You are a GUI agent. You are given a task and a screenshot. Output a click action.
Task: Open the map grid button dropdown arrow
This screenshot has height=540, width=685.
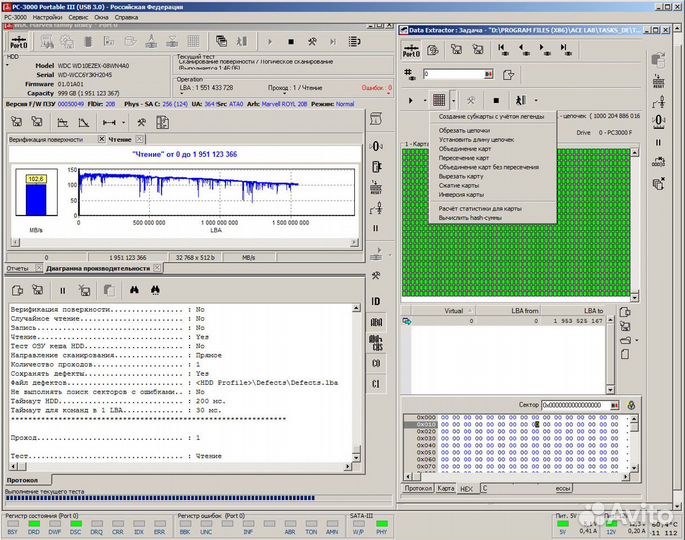tap(453, 101)
